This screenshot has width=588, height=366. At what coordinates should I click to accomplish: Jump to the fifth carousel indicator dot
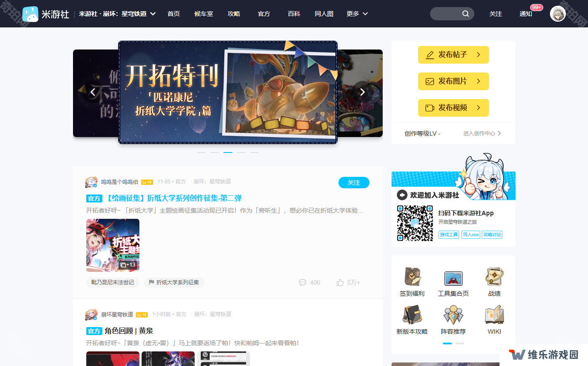(254, 152)
